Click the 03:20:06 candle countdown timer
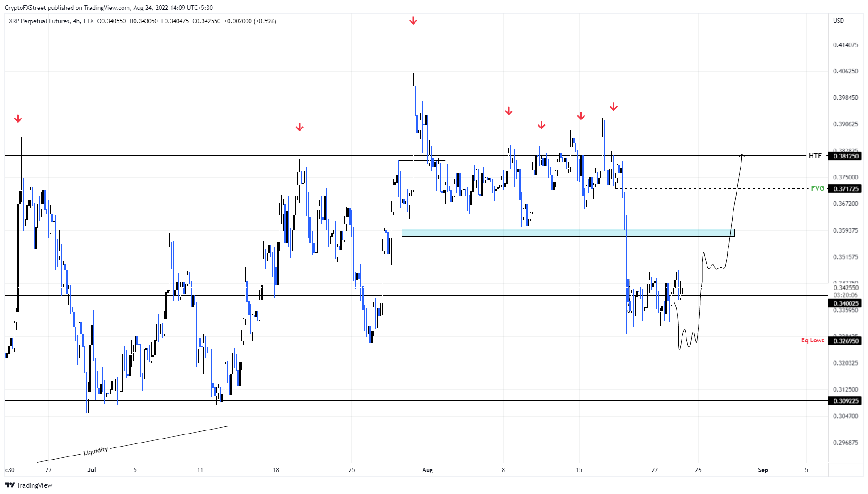The width and height of the screenshot is (868, 494). pyautogui.click(x=845, y=295)
